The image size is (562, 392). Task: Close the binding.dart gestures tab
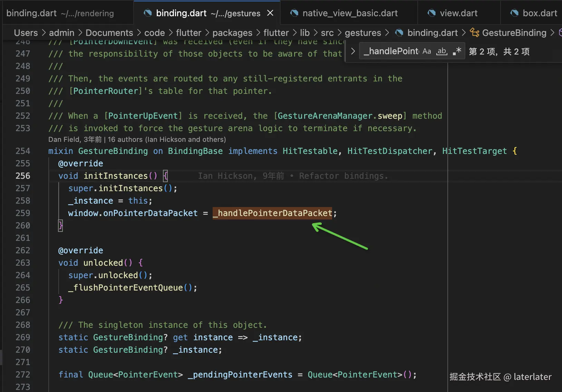[270, 13]
